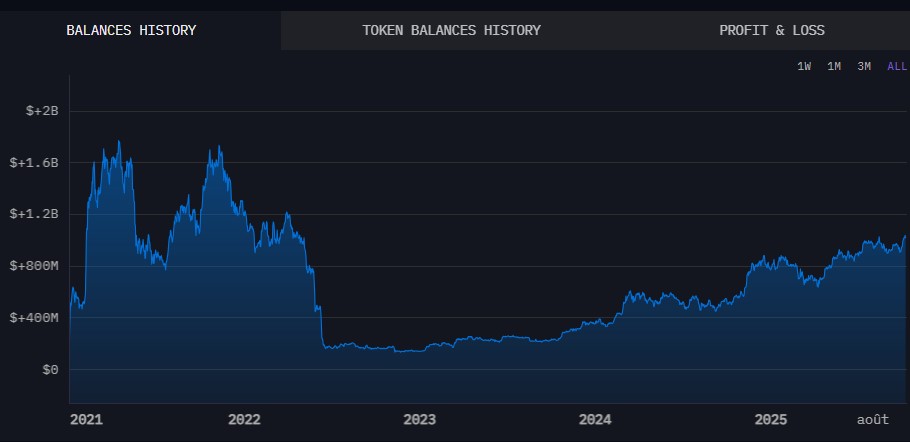The image size is (910, 442).
Task: Choose the 1M time range
Action: pyautogui.click(x=834, y=66)
